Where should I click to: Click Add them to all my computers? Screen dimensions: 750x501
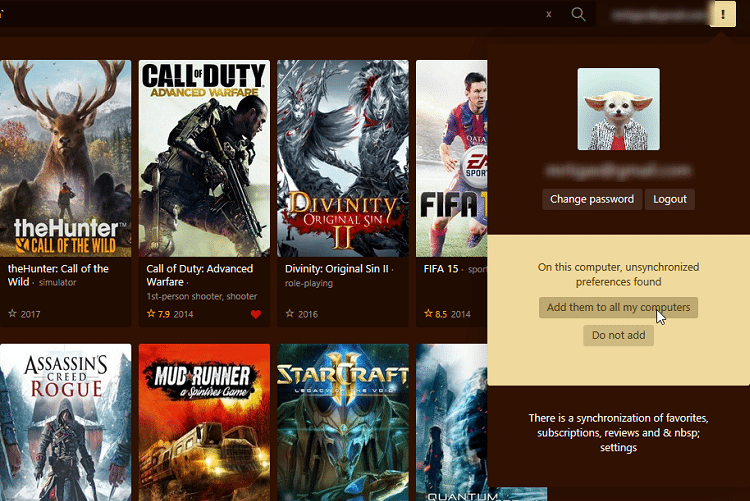click(x=618, y=307)
